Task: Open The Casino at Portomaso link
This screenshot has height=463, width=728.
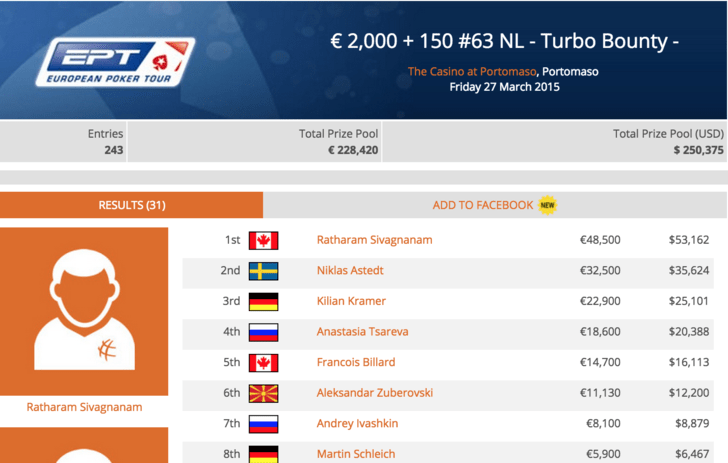Action: coord(472,72)
